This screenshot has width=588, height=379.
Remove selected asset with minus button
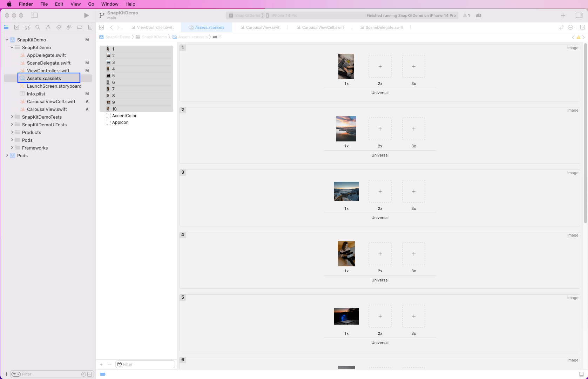[109, 365]
